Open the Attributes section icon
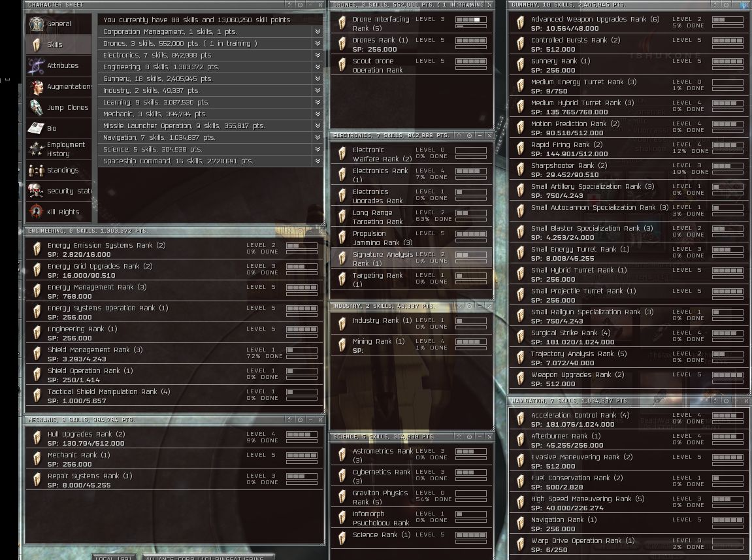Screen dimensions: 752x560 coord(37,66)
